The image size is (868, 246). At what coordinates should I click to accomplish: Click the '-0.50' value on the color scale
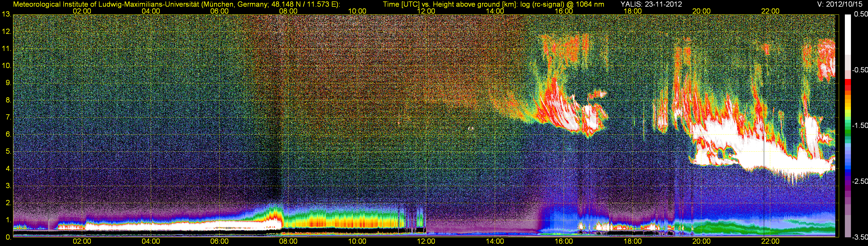[860, 70]
